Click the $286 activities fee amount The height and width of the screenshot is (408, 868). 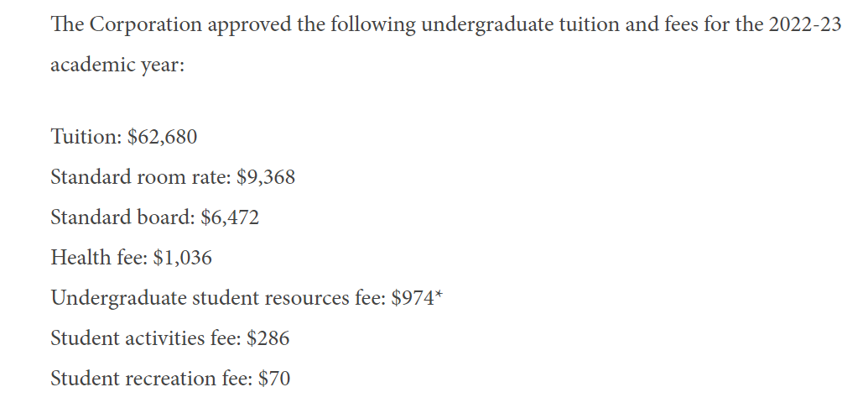pos(268,338)
